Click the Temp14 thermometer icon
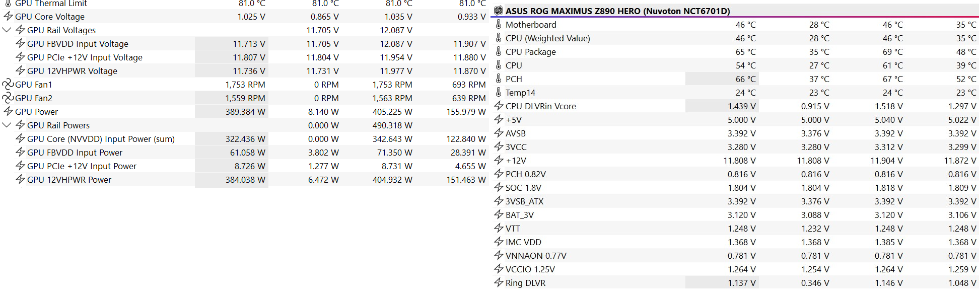This screenshot has width=980, height=297. [x=499, y=92]
